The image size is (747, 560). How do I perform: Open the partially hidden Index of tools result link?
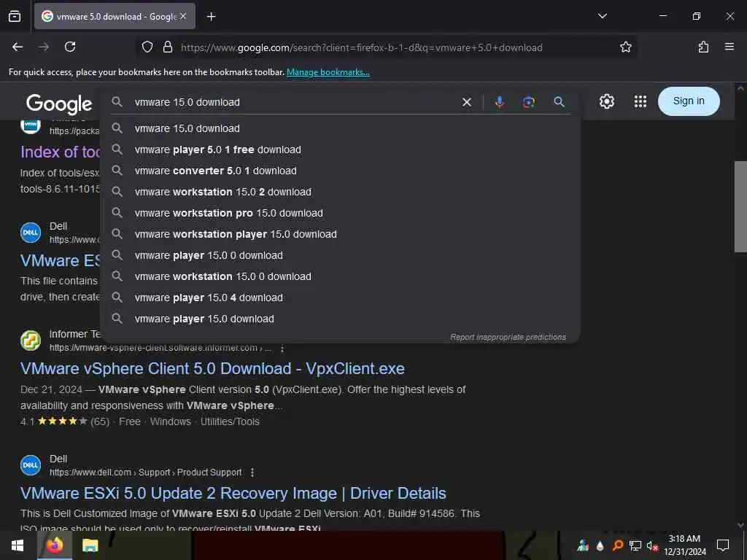point(61,152)
